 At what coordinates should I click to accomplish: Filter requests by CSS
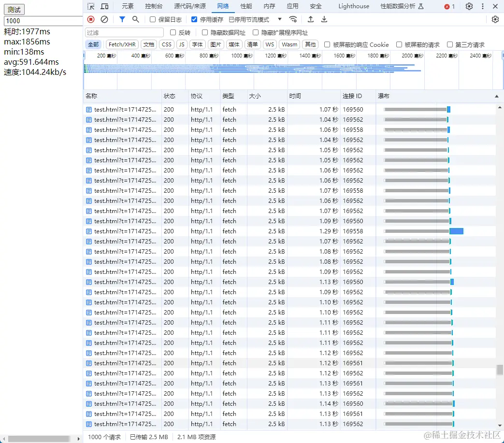click(167, 44)
